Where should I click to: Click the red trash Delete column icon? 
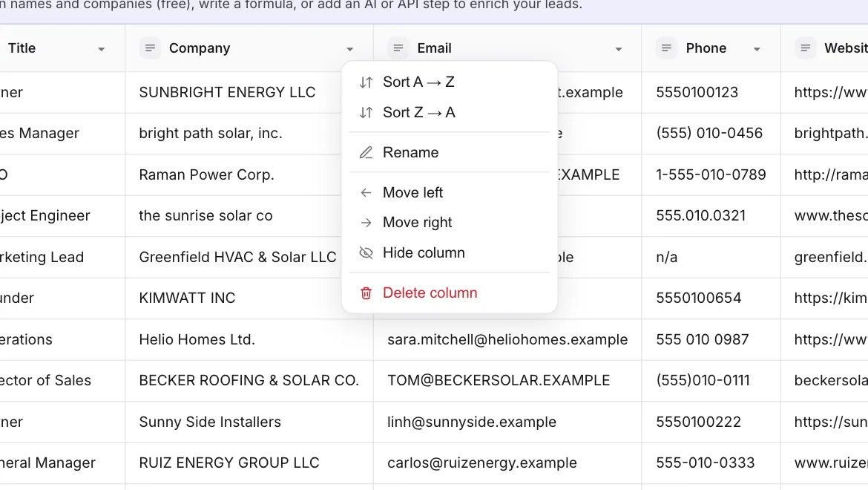366,293
